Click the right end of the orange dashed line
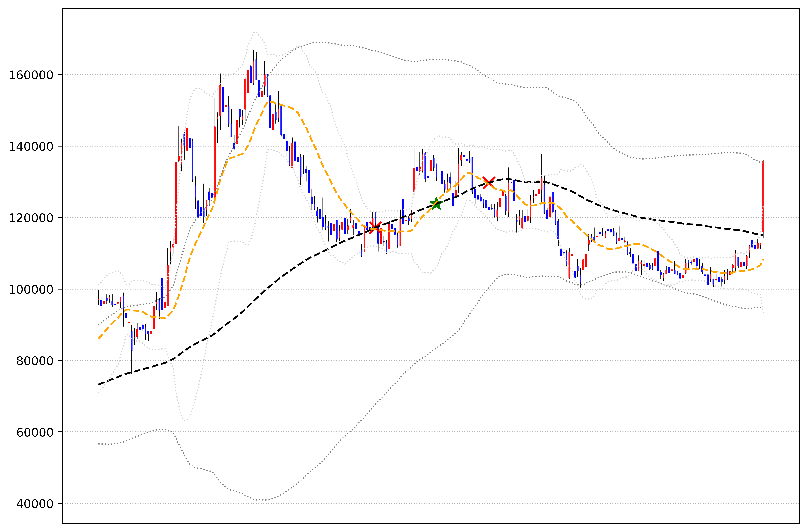The width and height of the screenshot is (808, 532). 763,260
